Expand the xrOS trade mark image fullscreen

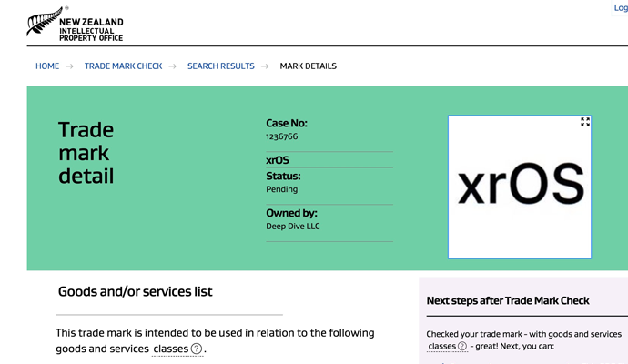tap(585, 122)
